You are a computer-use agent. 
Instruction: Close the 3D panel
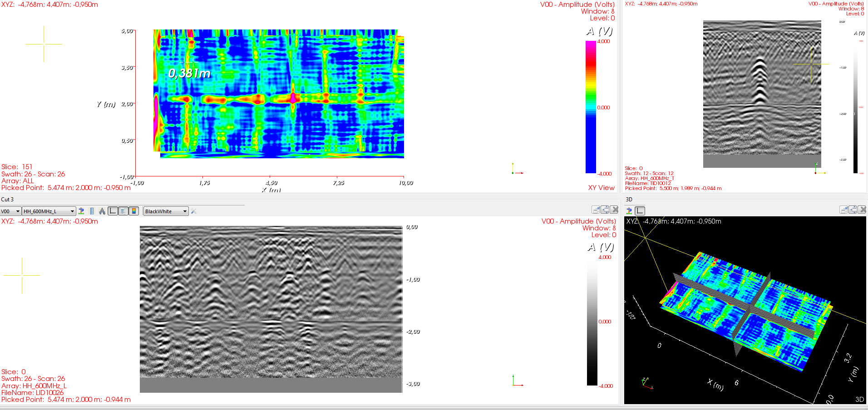(862, 210)
